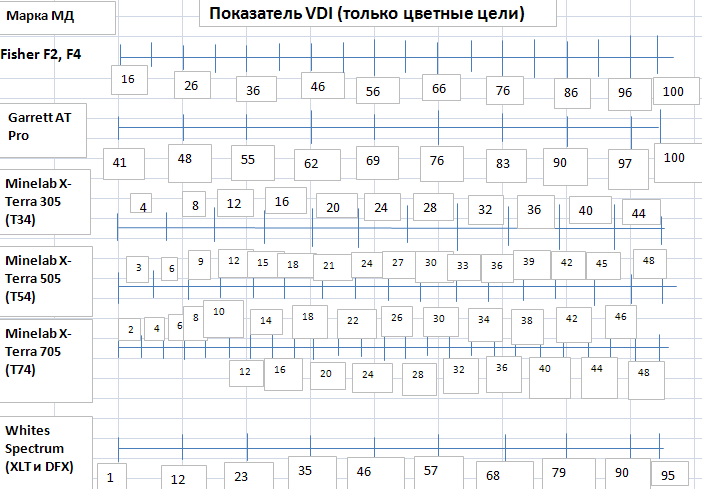
Task: Click the '46' box in the Fisher row
Action: (x=323, y=86)
